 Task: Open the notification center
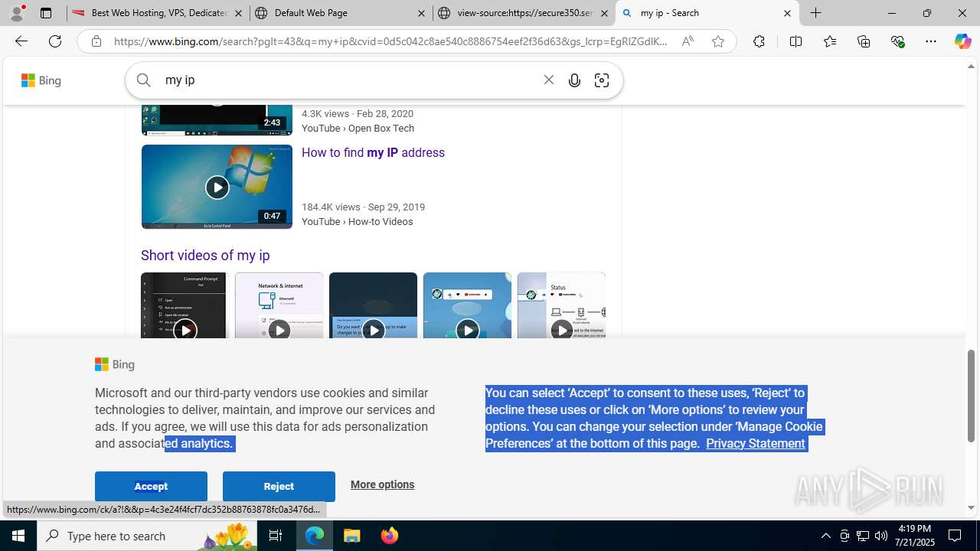tap(955, 536)
